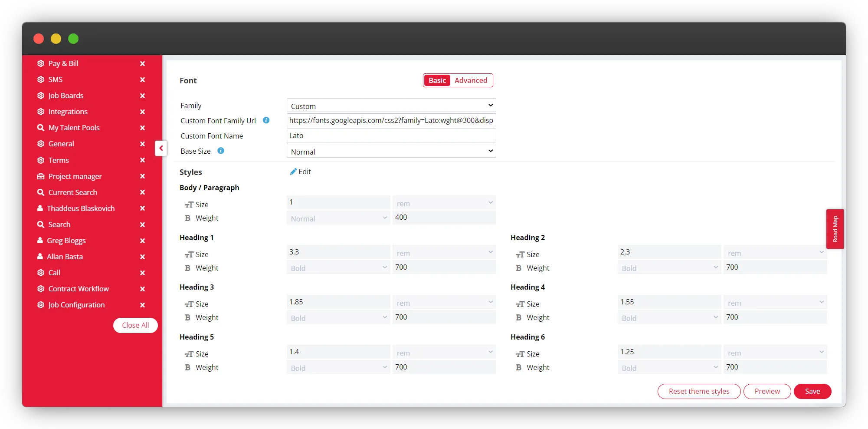868x429 pixels.
Task: Click the My Talent Pools search icon
Action: [x=41, y=128]
